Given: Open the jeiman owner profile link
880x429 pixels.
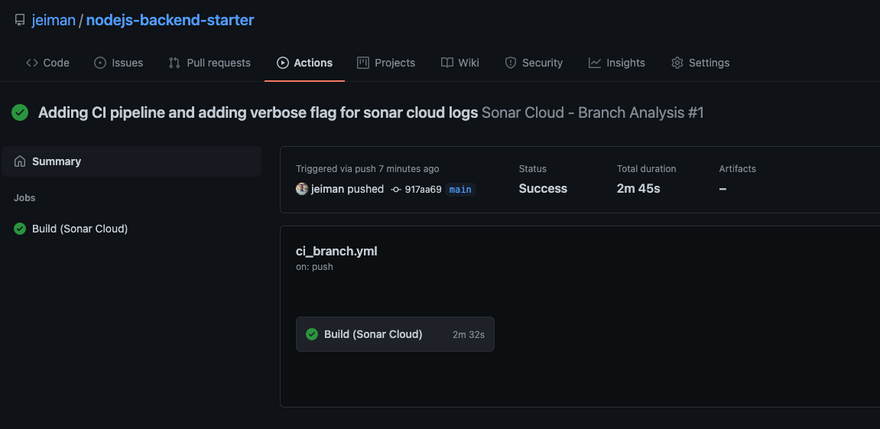Looking at the screenshot, I should [53, 20].
